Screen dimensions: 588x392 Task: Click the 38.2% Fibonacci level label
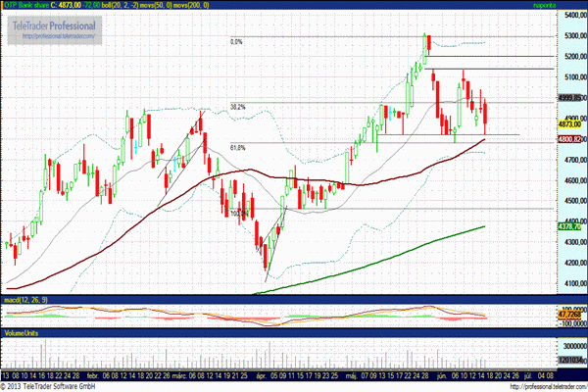click(x=237, y=107)
